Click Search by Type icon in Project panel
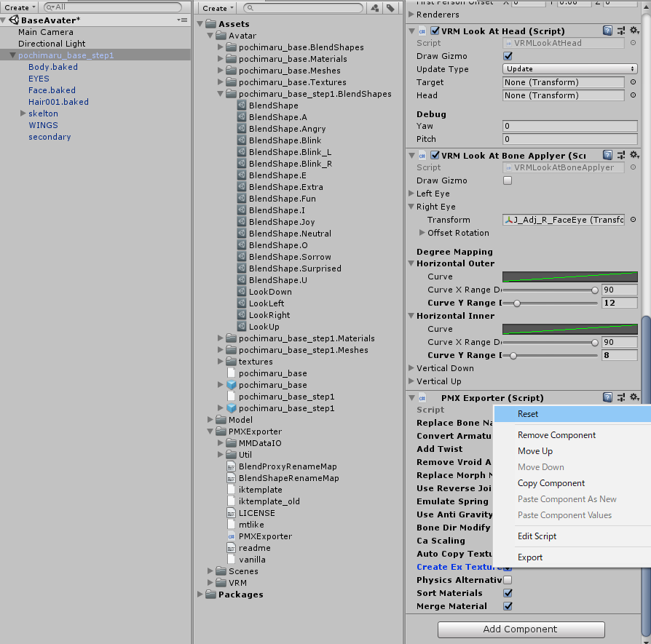The image size is (651, 644). (x=374, y=8)
